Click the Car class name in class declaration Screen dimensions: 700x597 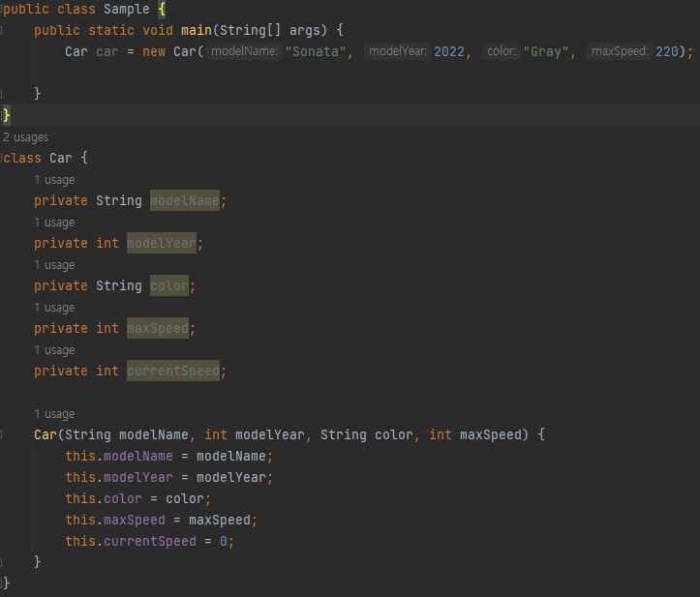pyautogui.click(x=61, y=158)
